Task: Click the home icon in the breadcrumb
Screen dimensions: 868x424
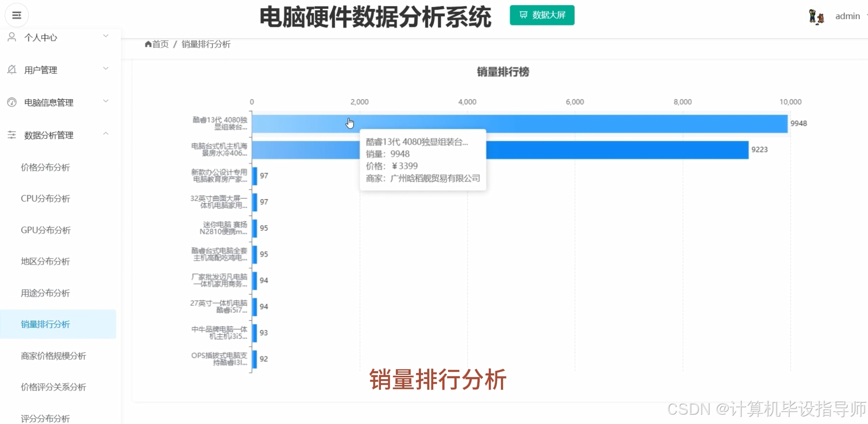Action: click(x=148, y=44)
